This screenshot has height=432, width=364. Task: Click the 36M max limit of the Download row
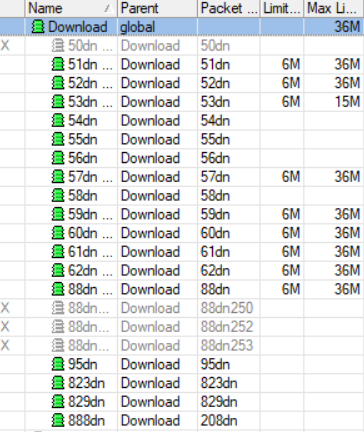coord(348,27)
